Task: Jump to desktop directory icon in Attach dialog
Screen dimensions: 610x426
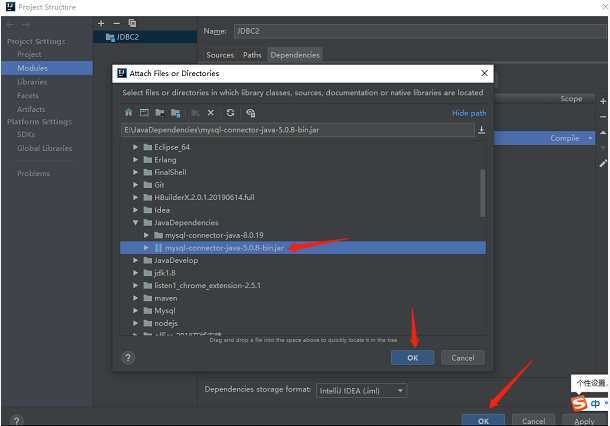Action: point(144,113)
